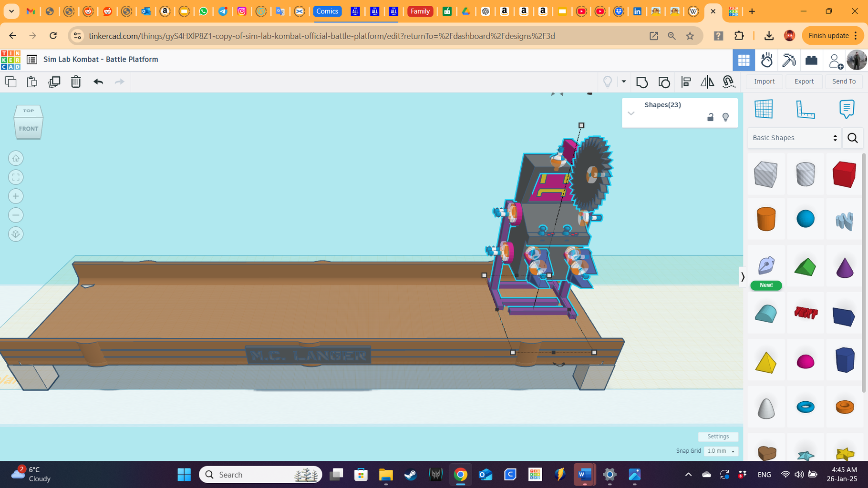Switch the ViewCube to TOP view
Viewport: 868px width, 488px height.
point(29,111)
